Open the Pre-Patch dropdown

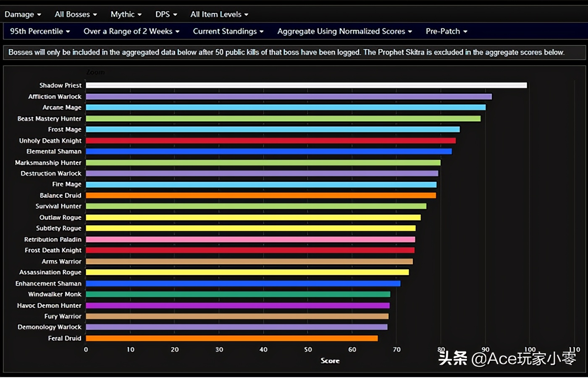pos(446,31)
